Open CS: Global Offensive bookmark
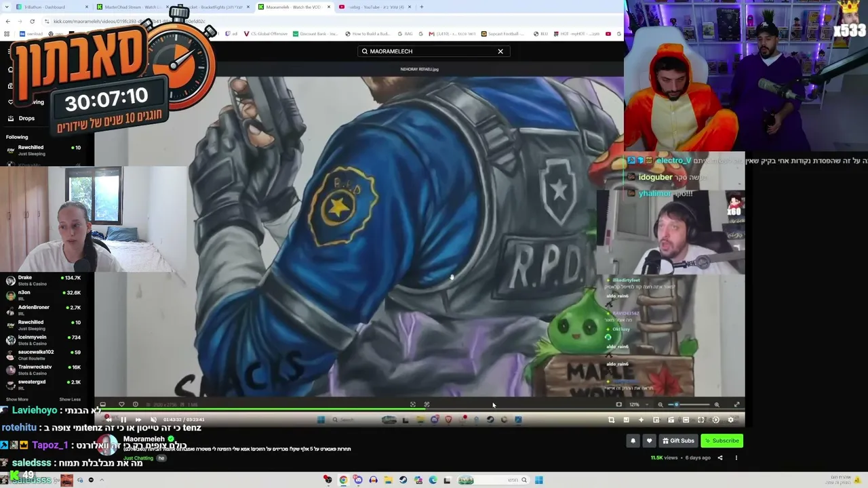868x488 pixels. (x=266, y=34)
